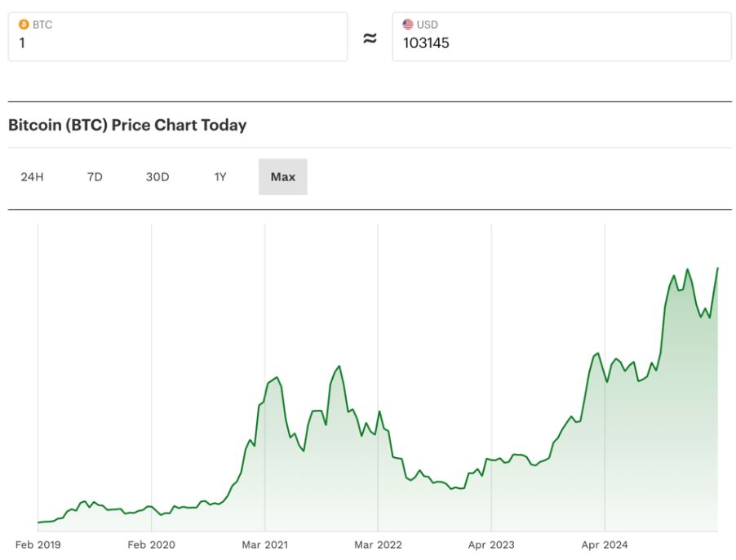Viewport: 736px width, 560px height.
Task: Switch chart to the 7D range
Action: pyautogui.click(x=95, y=177)
